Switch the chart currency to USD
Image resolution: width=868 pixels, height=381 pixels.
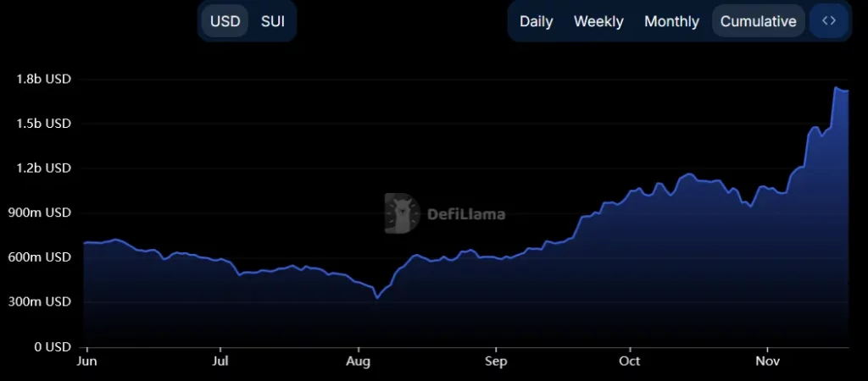pyautogui.click(x=225, y=21)
